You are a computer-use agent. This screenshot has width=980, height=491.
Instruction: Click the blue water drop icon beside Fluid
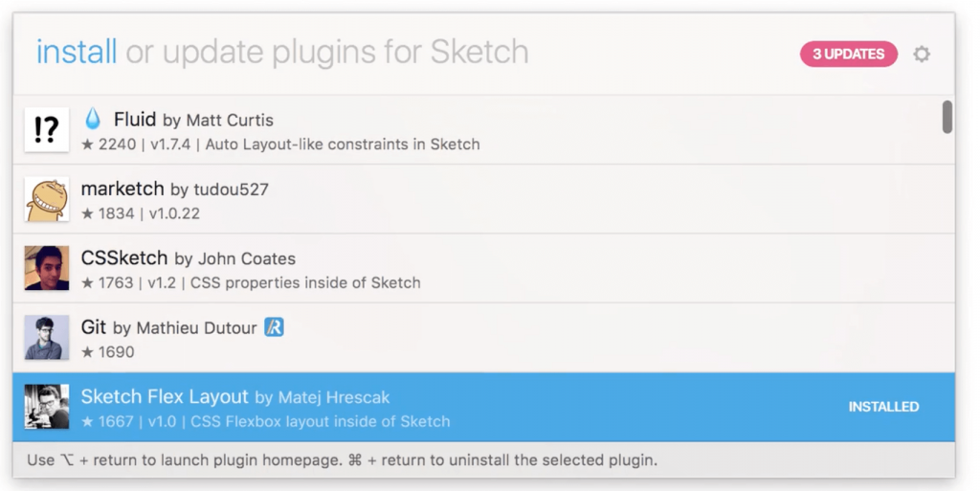click(93, 120)
